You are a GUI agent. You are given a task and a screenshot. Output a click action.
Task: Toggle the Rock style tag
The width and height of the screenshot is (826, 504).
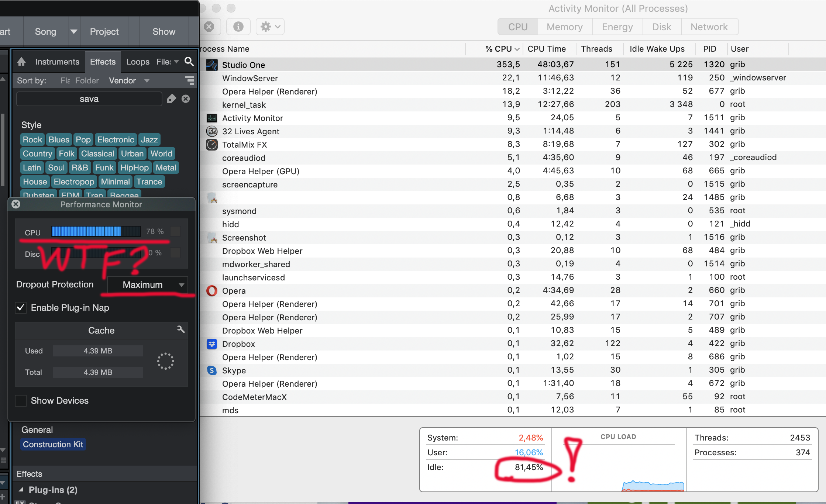click(32, 139)
